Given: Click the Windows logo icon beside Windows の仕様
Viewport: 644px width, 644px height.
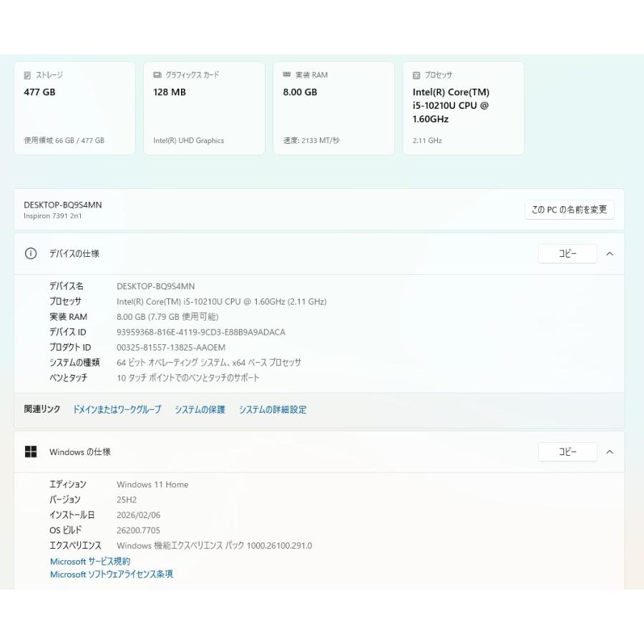Looking at the screenshot, I should click(31, 452).
